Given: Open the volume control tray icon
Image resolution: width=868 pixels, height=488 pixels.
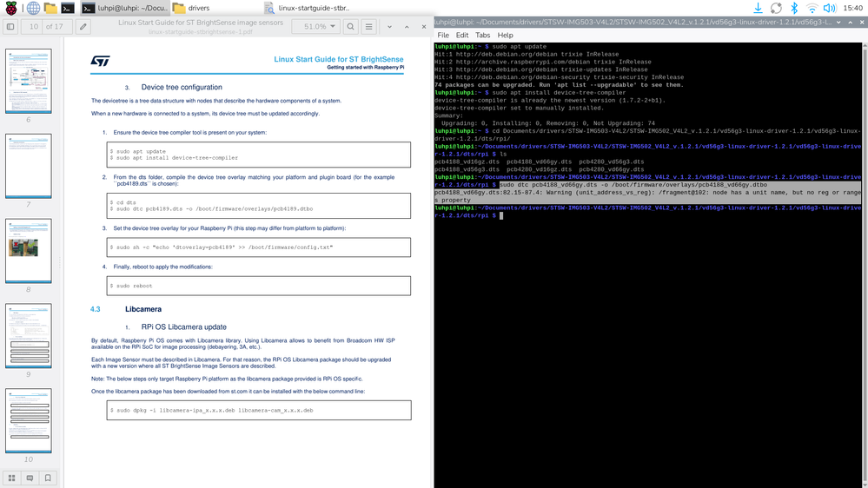Looking at the screenshot, I should pyautogui.click(x=829, y=8).
